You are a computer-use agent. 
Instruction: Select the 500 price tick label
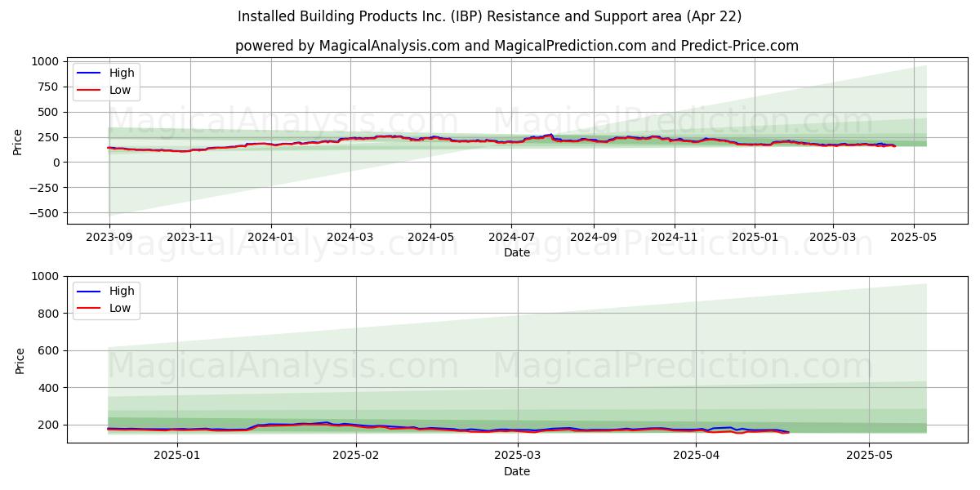(49, 112)
